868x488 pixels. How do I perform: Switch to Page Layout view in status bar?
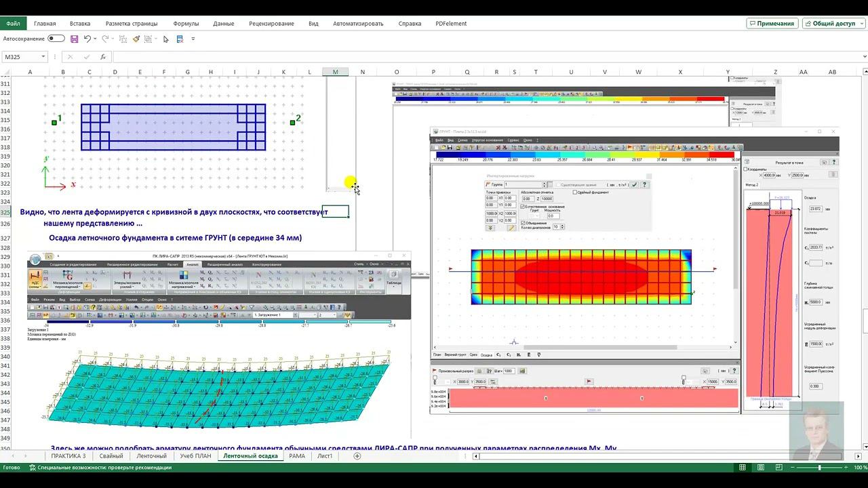click(x=760, y=468)
